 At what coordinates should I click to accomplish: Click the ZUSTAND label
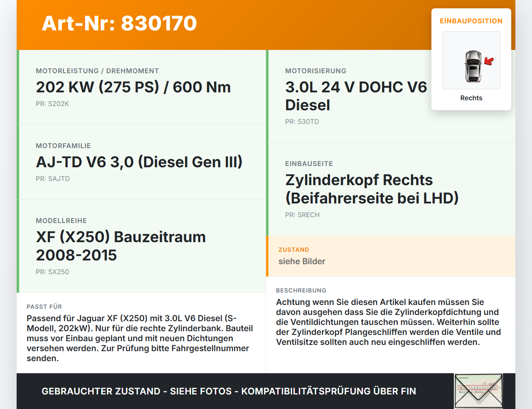[x=294, y=250]
